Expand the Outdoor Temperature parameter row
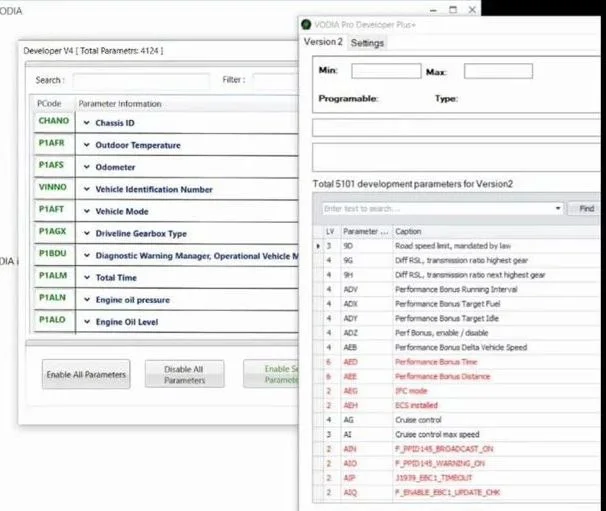Image resolution: width=606 pixels, height=511 pixels. [x=87, y=145]
